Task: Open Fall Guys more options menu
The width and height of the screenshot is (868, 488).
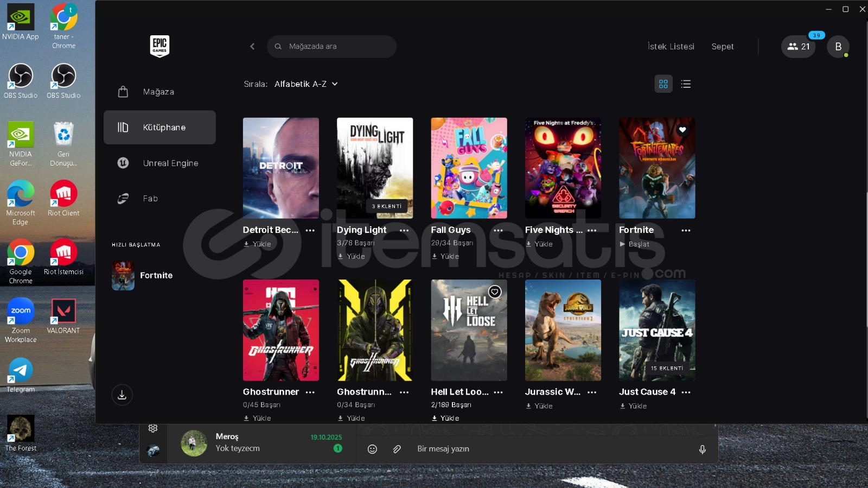Action: [x=498, y=230]
